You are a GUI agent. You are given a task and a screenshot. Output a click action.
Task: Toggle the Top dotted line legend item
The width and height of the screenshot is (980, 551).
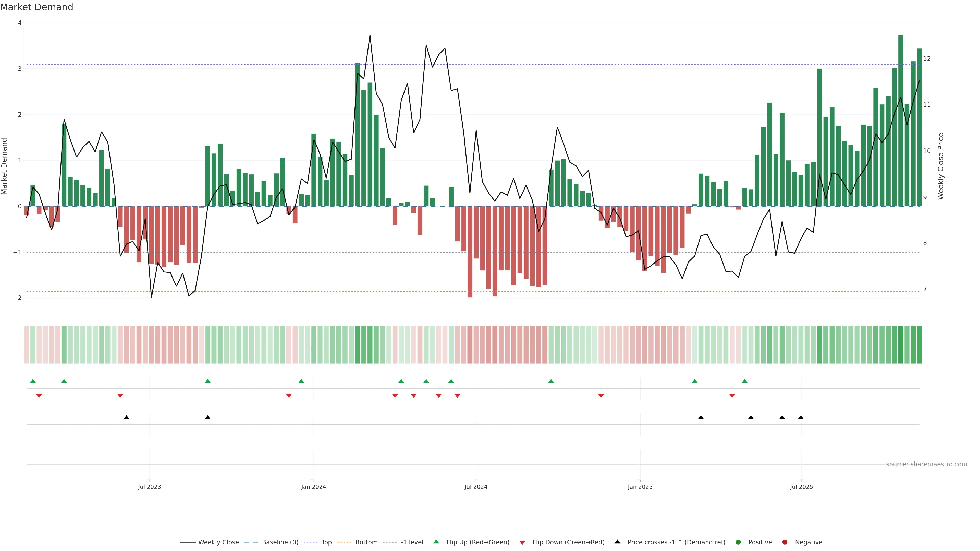[326, 542]
